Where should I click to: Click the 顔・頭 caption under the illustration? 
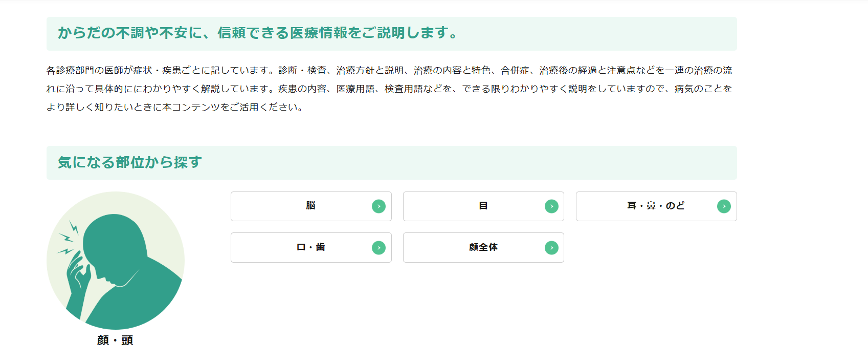[115, 340]
